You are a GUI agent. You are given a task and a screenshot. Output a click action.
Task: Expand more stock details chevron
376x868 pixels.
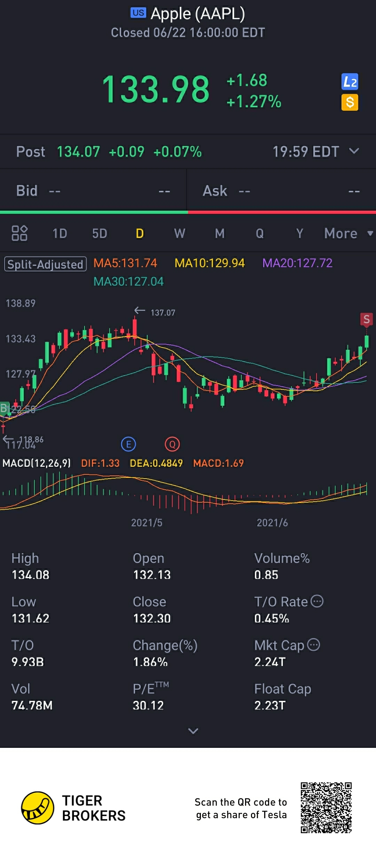pyautogui.click(x=193, y=731)
